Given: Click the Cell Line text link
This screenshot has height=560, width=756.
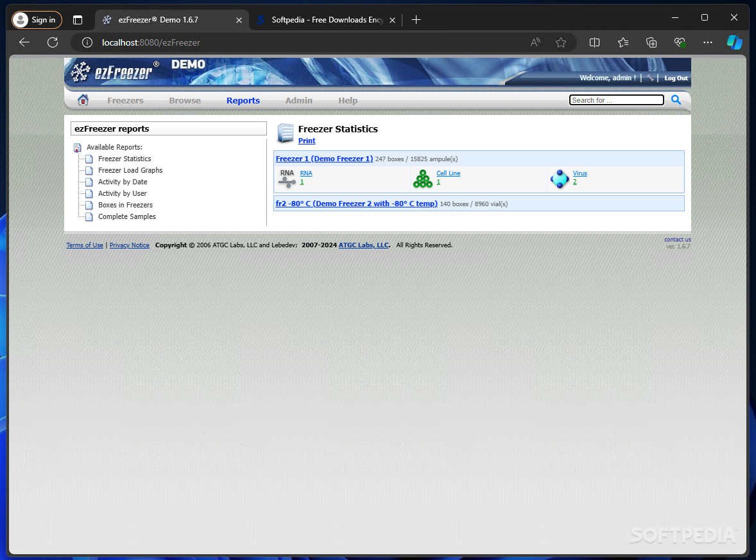Looking at the screenshot, I should pyautogui.click(x=448, y=173).
